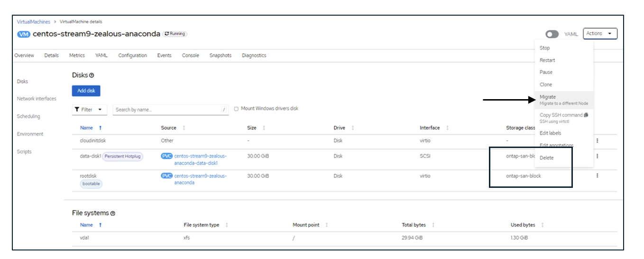Click the File systems help icon
The height and width of the screenshot is (259, 644).
click(113, 213)
